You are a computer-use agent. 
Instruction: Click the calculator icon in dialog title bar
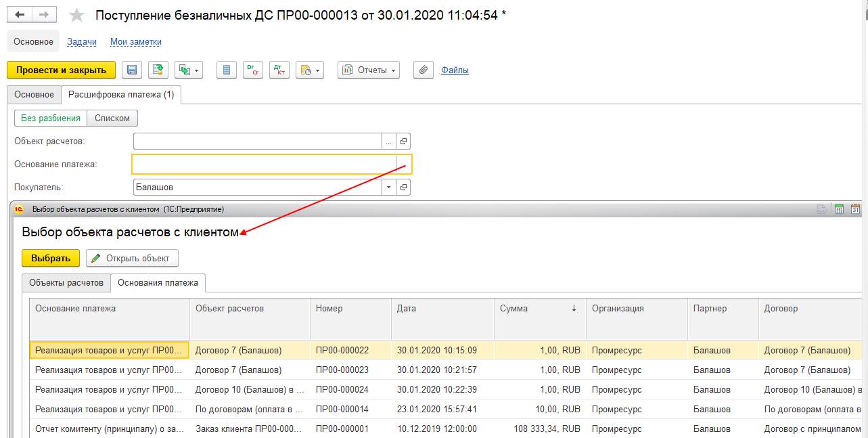839,209
